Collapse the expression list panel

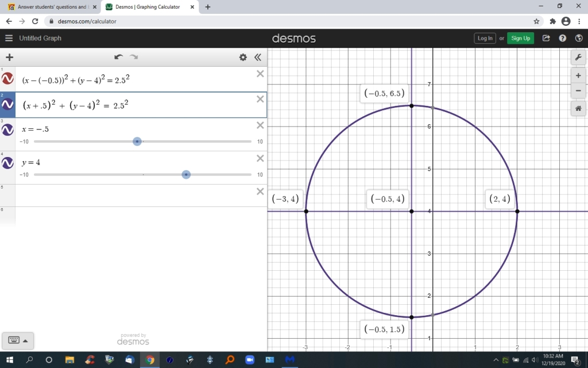258,57
